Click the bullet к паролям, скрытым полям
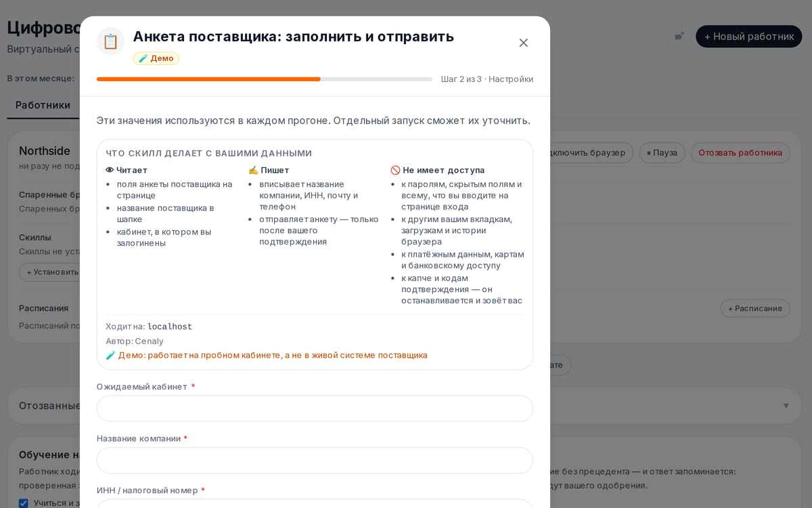The image size is (812, 508). tap(461, 195)
